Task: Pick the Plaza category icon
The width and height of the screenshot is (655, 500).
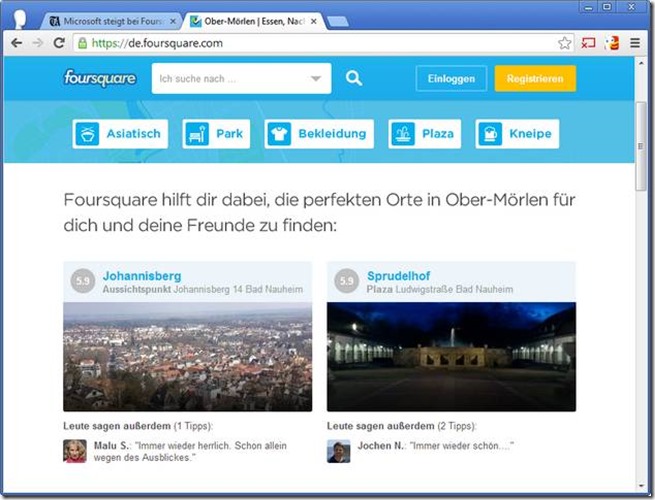Action: pyautogui.click(x=403, y=134)
